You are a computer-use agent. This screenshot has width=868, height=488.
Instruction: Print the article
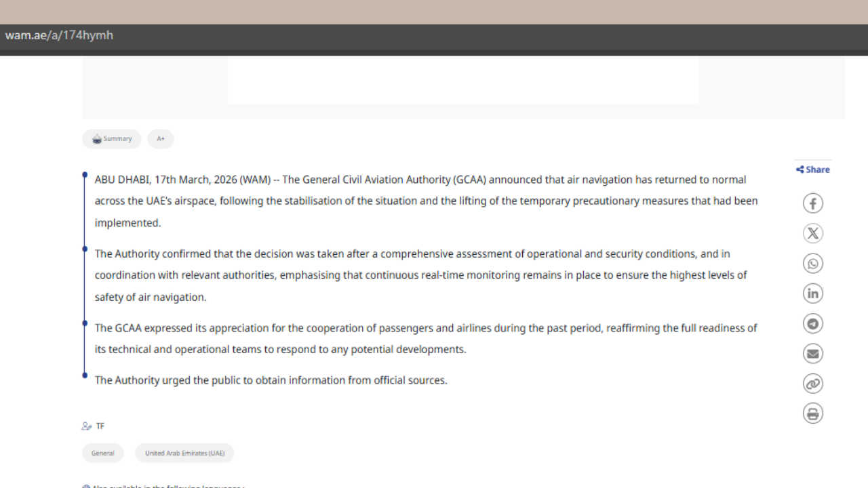812,413
